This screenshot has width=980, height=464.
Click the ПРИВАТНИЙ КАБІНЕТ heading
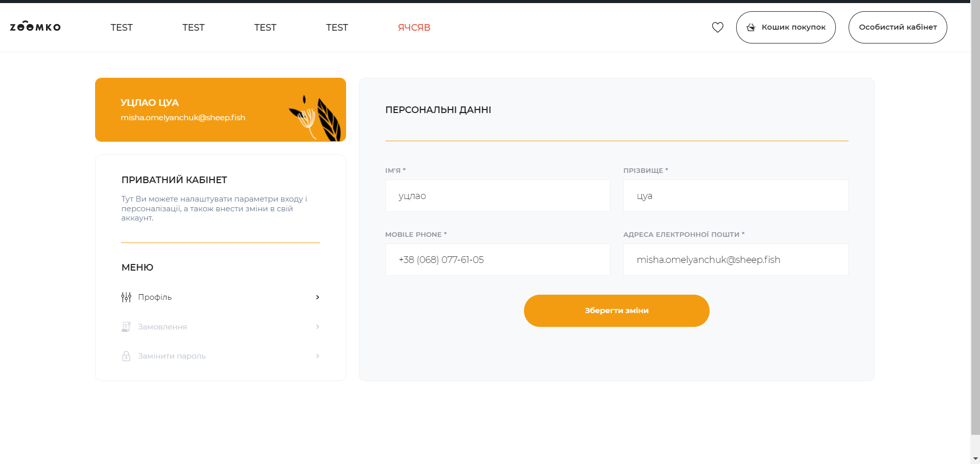(x=174, y=180)
